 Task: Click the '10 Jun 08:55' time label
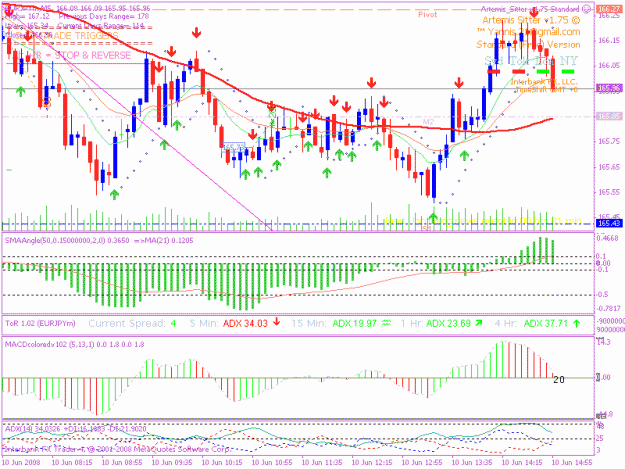[x=122, y=462]
